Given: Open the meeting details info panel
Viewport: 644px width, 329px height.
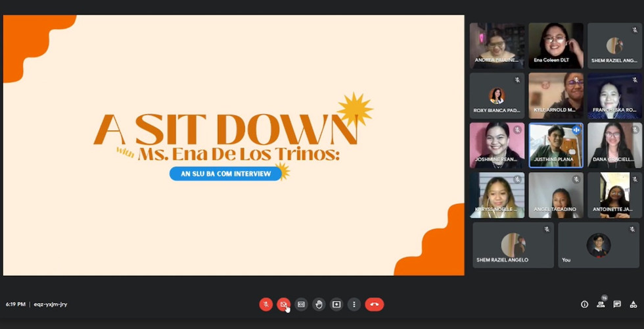Looking at the screenshot, I should (x=584, y=304).
